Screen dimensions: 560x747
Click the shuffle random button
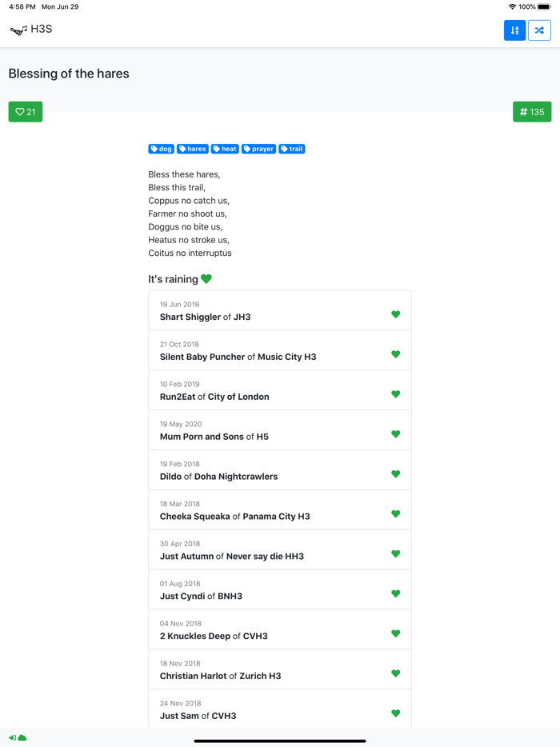[x=539, y=30]
